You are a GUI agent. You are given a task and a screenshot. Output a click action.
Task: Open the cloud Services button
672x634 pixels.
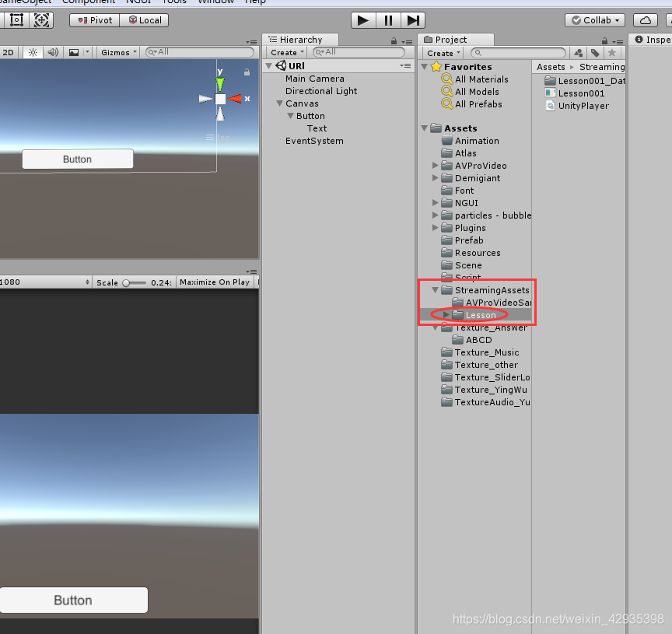pyautogui.click(x=646, y=20)
